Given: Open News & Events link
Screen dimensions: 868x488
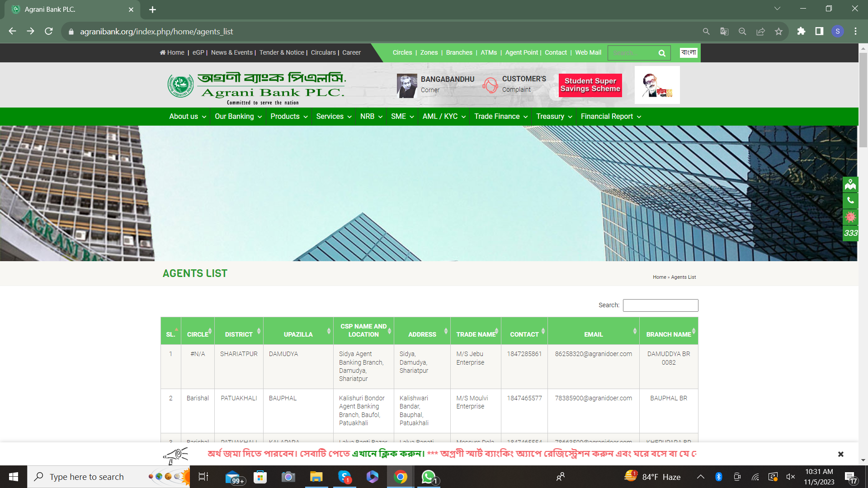Looking at the screenshot, I should click(231, 52).
